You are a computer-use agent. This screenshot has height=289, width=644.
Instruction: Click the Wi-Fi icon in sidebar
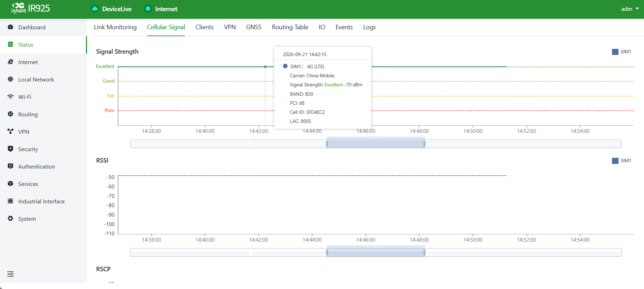pyautogui.click(x=10, y=97)
